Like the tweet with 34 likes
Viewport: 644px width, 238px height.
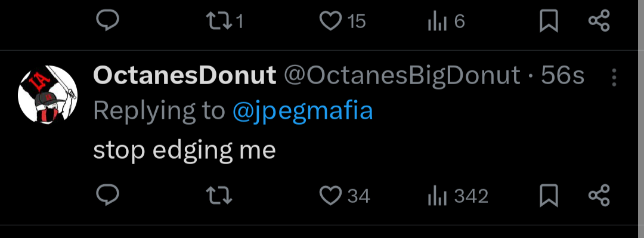click(x=344, y=195)
